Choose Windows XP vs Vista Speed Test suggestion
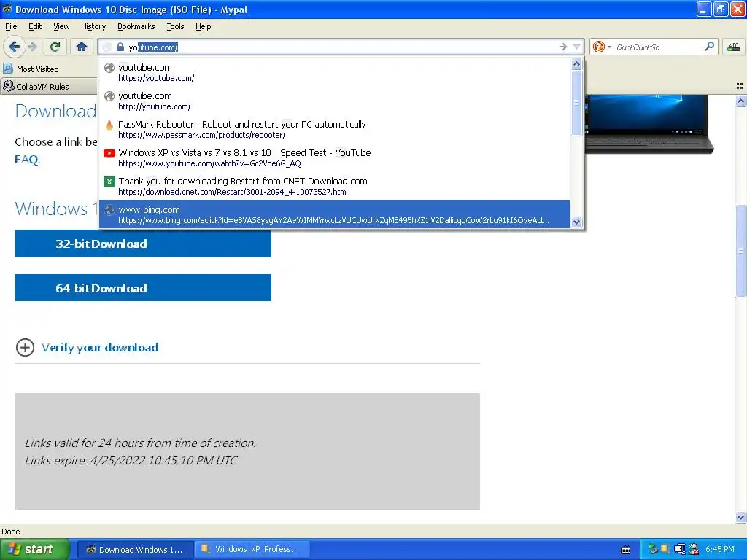 tap(334, 157)
